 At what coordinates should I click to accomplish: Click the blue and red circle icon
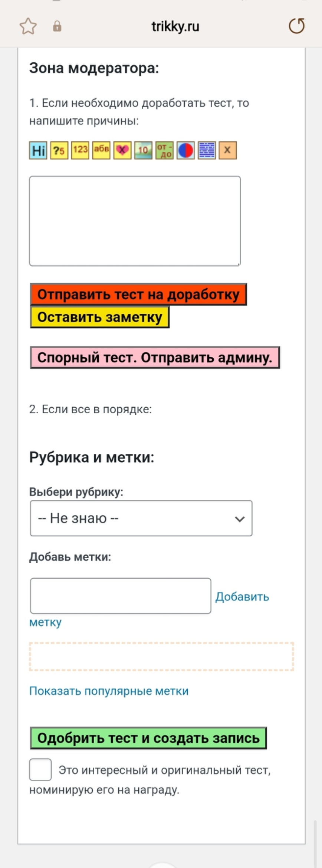point(185,151)
